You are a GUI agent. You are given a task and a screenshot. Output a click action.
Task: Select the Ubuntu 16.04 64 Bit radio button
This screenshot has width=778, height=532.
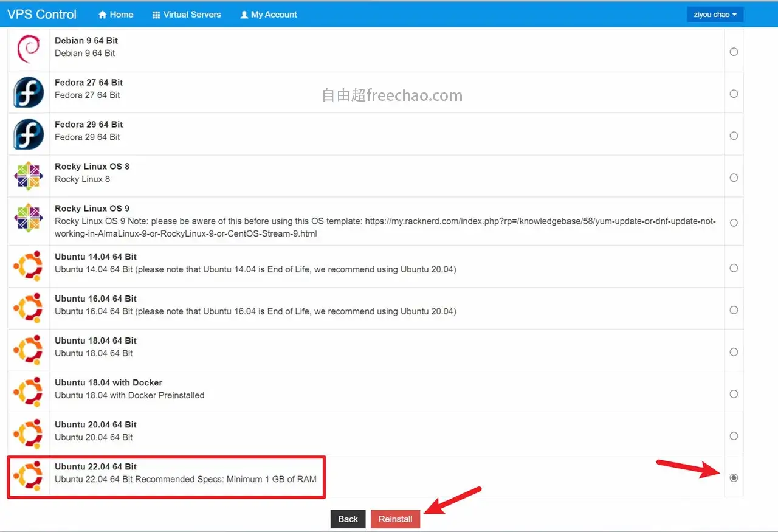coord(734,309)
